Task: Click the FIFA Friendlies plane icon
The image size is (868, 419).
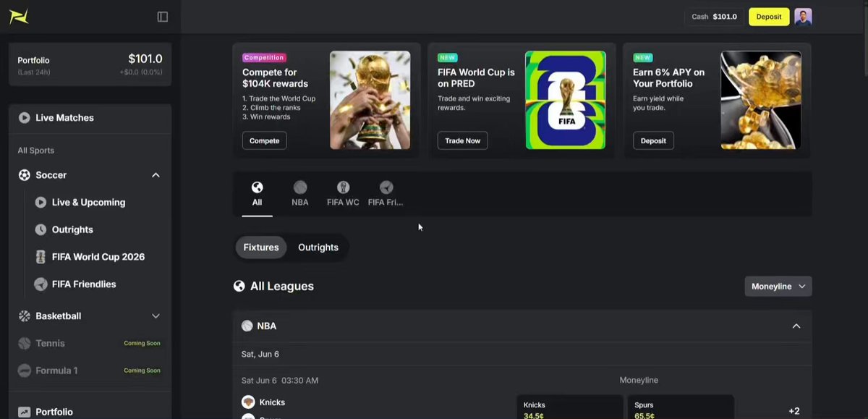Action: pos(41,284)
